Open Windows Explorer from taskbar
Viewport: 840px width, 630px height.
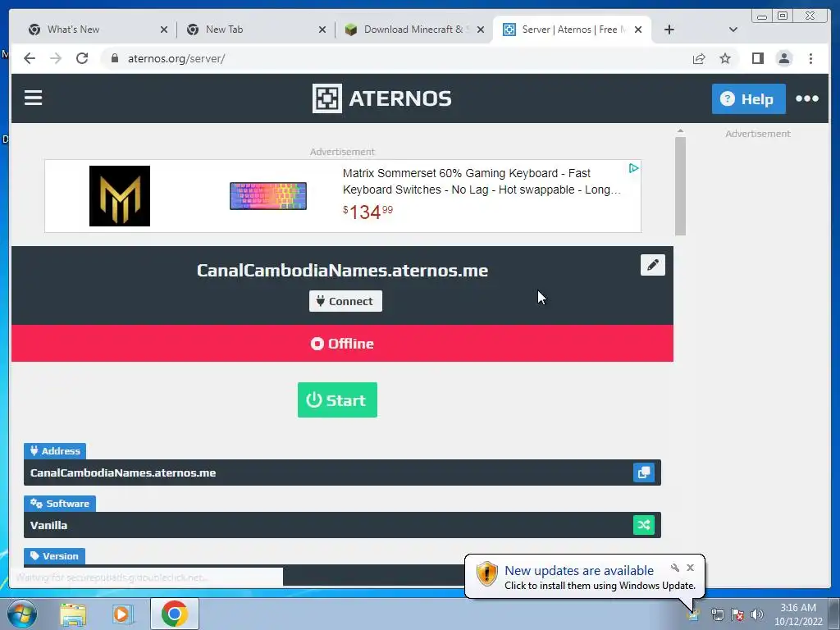(x=73, y=614)
